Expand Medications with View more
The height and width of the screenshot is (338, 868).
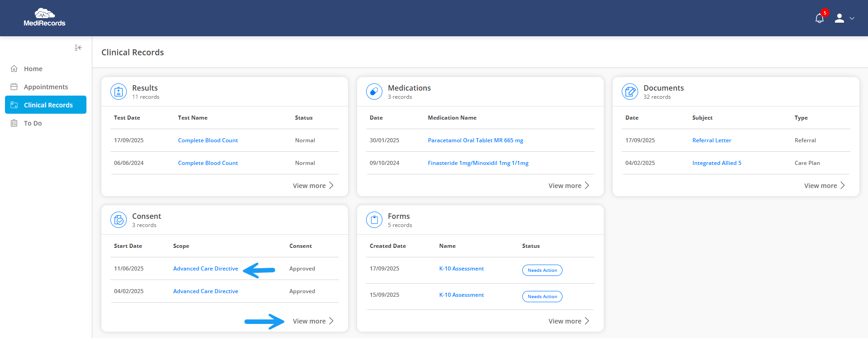coord(569,186)
